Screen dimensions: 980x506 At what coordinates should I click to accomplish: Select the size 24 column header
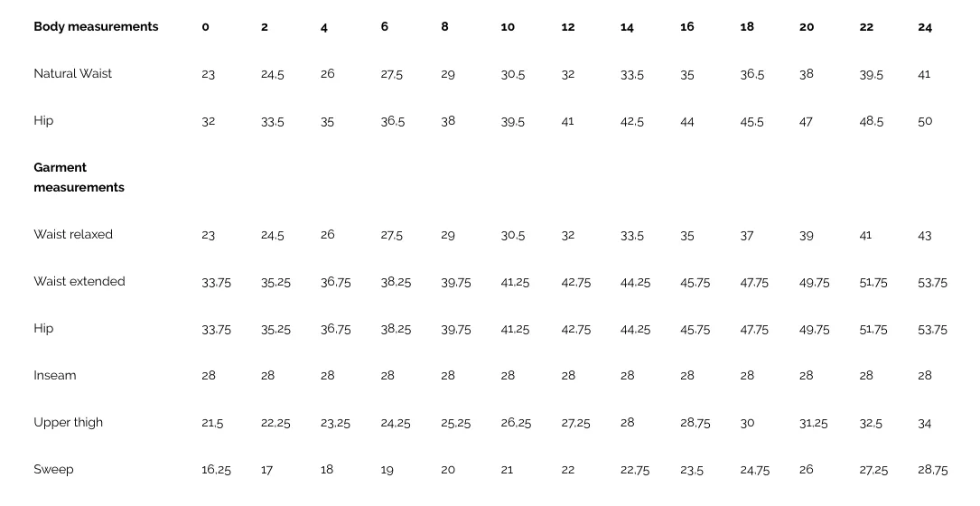[925, 27]
